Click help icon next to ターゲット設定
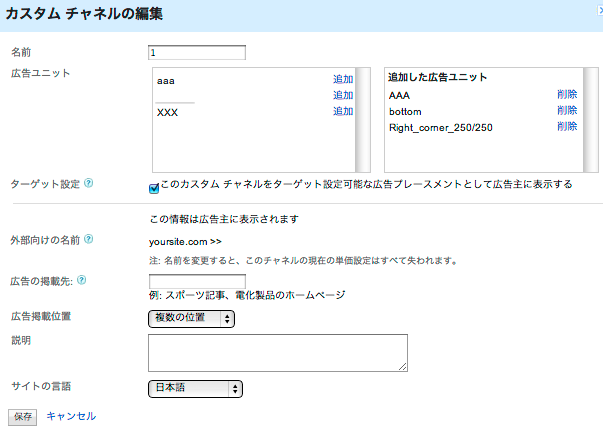Viewport: 603px width, 431px height. click(x=89, y=184)
